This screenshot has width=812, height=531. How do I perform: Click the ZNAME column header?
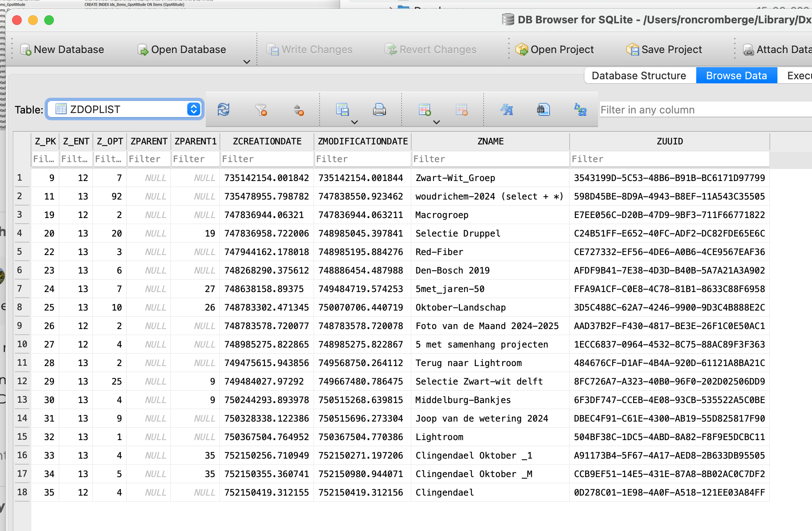point(490,141)
